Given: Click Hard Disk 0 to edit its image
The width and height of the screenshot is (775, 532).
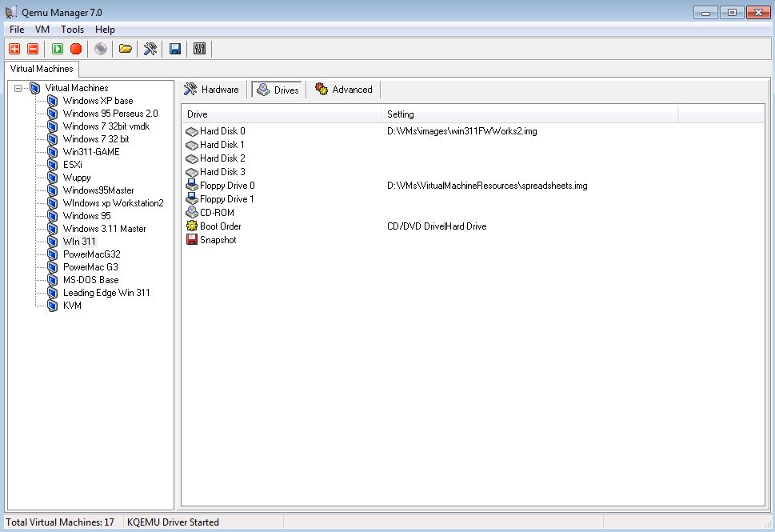Looking at the screenshot, I should pyautogui.click(x=220, y=131).
